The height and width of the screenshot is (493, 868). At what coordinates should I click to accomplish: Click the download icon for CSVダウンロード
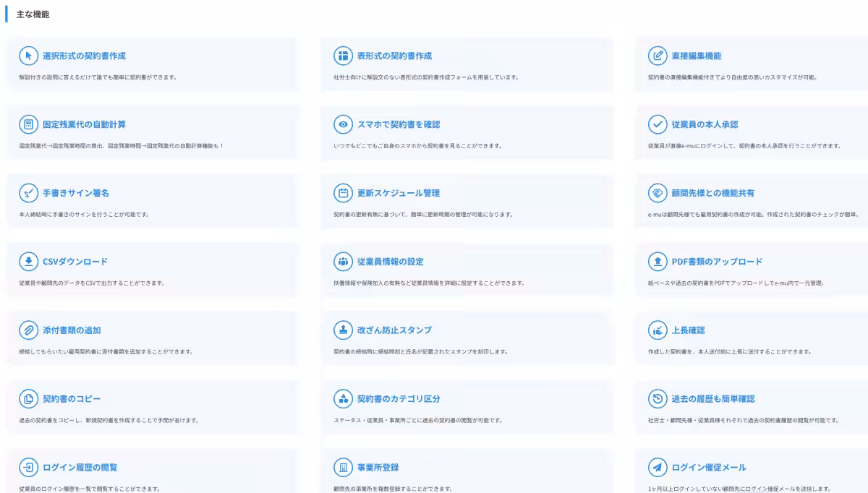tap(29, 262)
